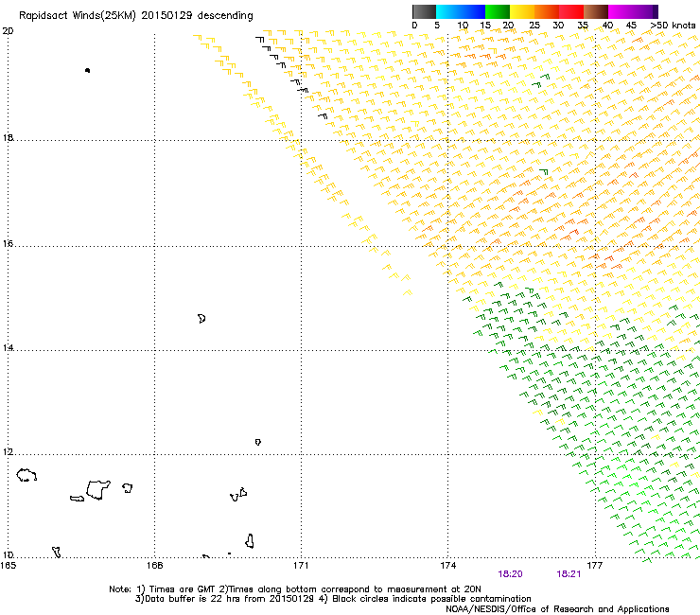Click the tiny island outline near 12N 170E
Screen dimensions: 700x615
pyautogui.click(x=258, y=442)
